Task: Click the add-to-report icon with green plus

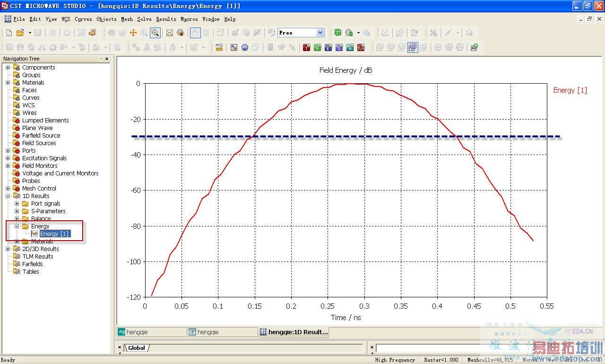Action: pos(474,47)
